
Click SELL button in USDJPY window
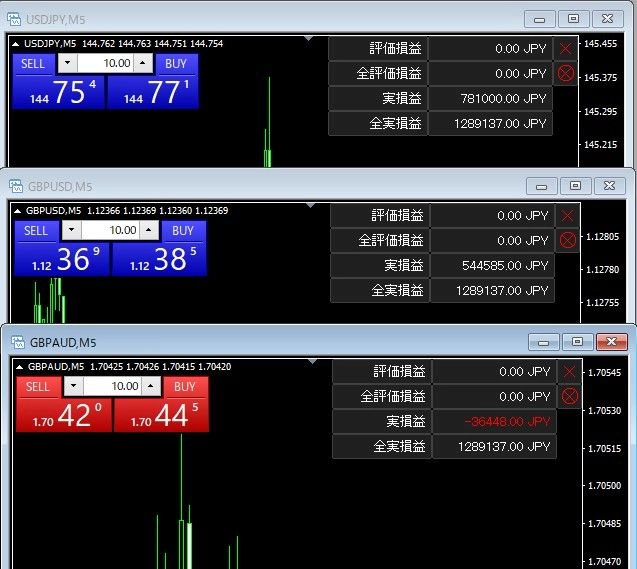click(x=33, y=64)
